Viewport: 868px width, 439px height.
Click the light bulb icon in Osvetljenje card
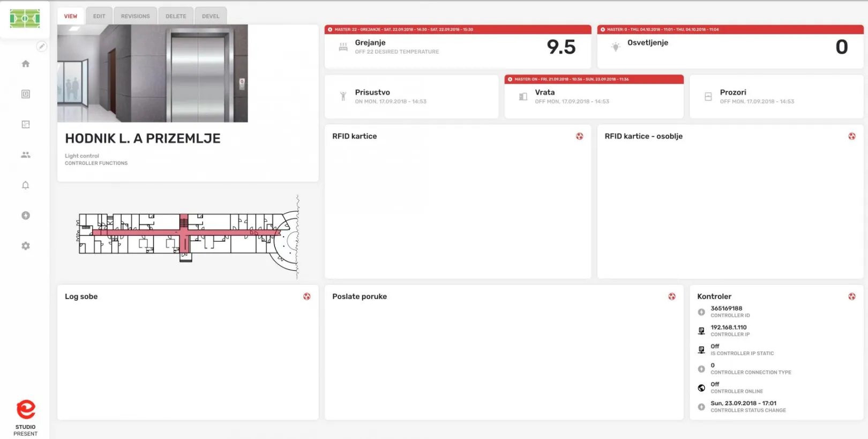point(616,47)
